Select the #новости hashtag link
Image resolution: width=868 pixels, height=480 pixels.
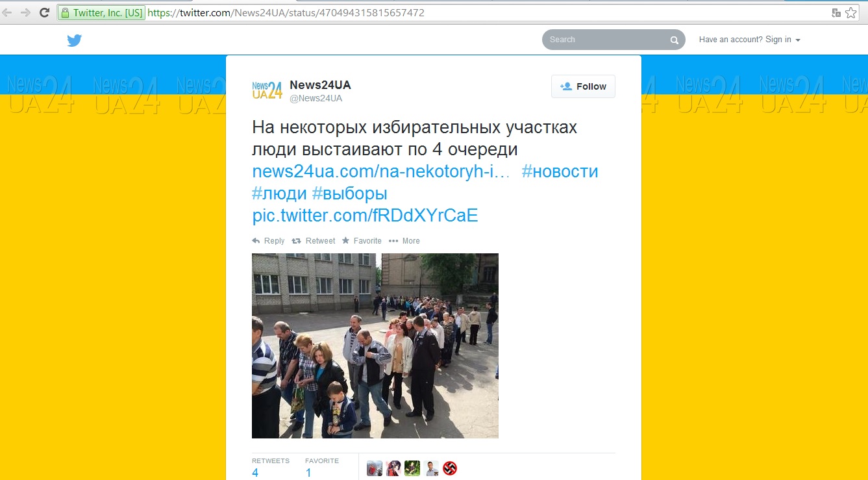[560, 172]
